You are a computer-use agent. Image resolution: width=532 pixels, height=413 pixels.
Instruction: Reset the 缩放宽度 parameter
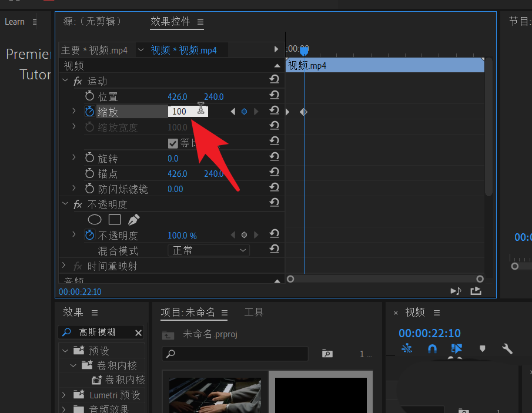point(274,126)
